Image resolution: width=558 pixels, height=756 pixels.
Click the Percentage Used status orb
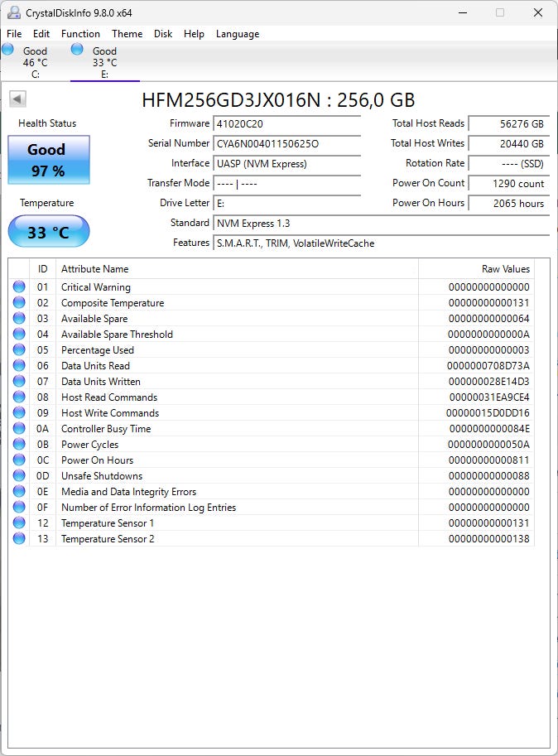tap(19, 350)
